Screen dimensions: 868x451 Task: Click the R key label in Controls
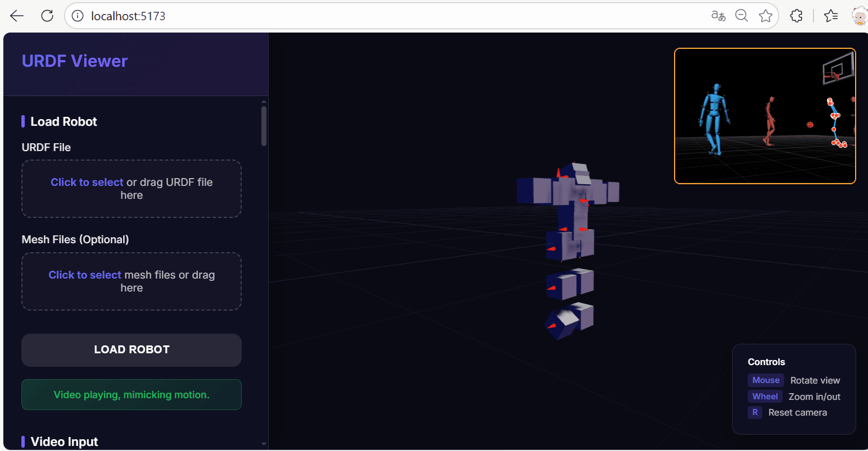coord(755,412)
